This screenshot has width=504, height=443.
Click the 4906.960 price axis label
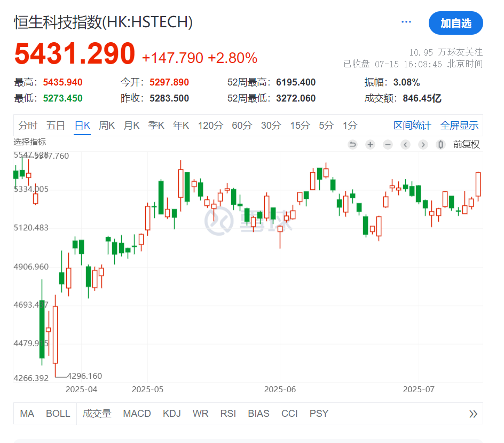click(31, 267)
